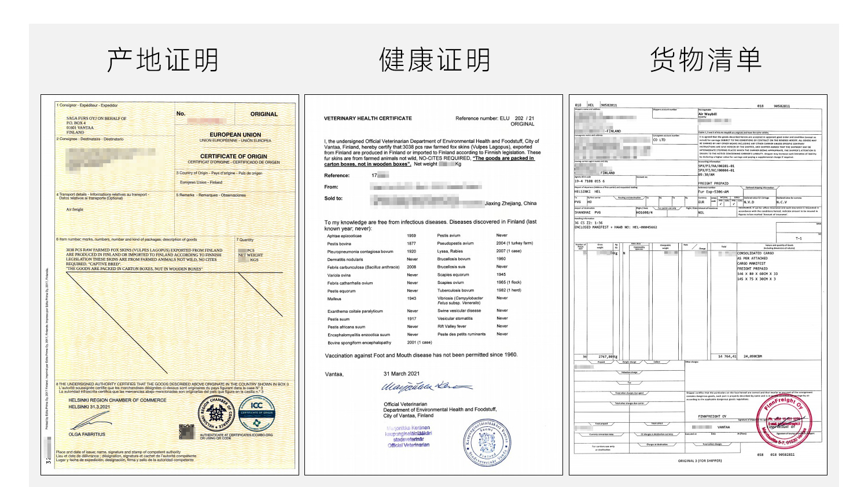Click the blue ICC Certificate of Origin seal

(256, 413)
